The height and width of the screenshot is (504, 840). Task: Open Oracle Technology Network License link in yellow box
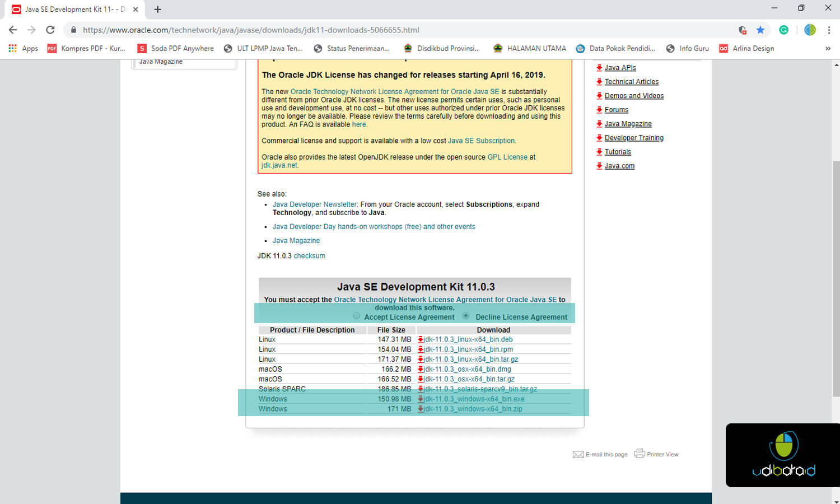(x=395, y=92)
